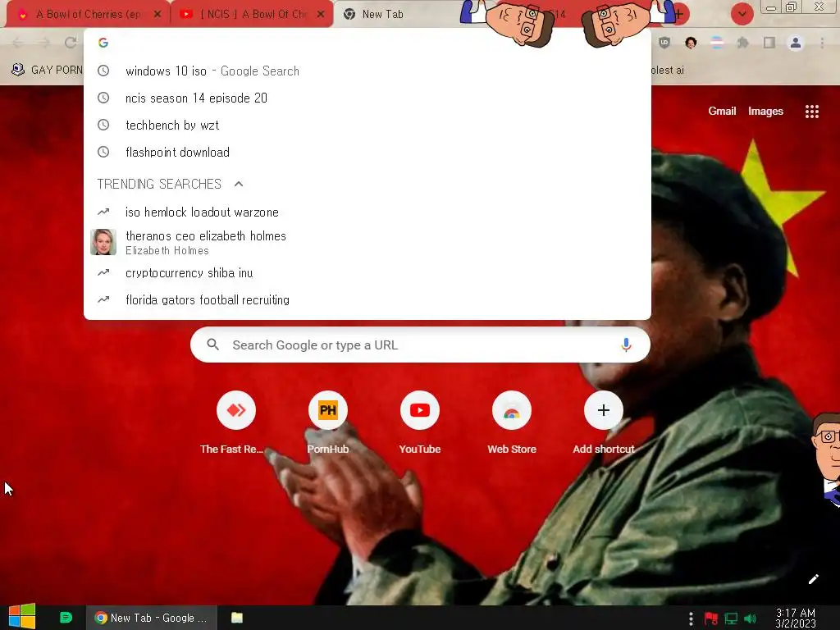Click the bookmark ending in 'olest ai'
This screenshot has height=630, width=840.
pos(668,70)
